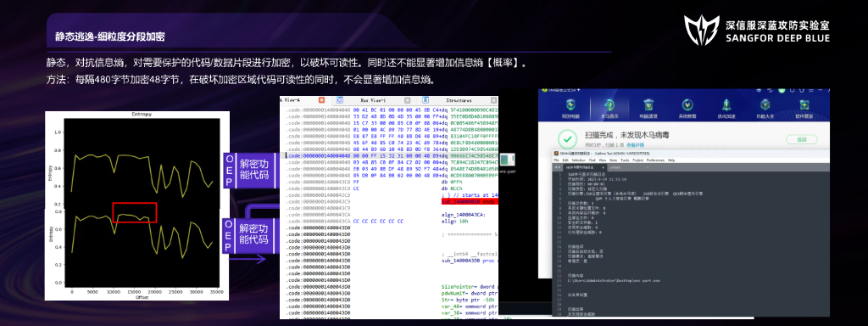Click the db 0CCh instruction in IDA

[451, 188]
